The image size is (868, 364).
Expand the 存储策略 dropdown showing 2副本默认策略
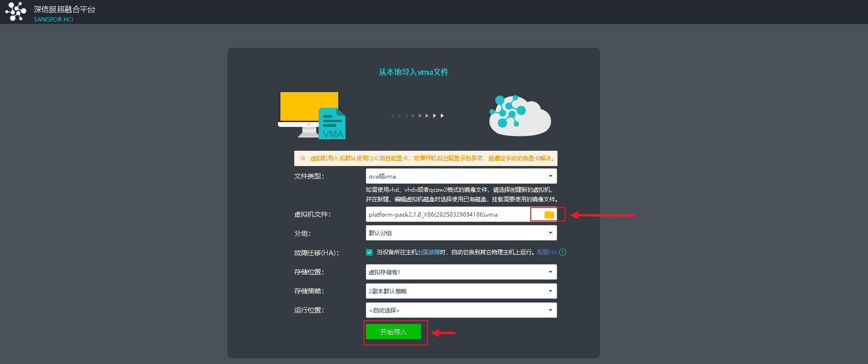[461, 291]
